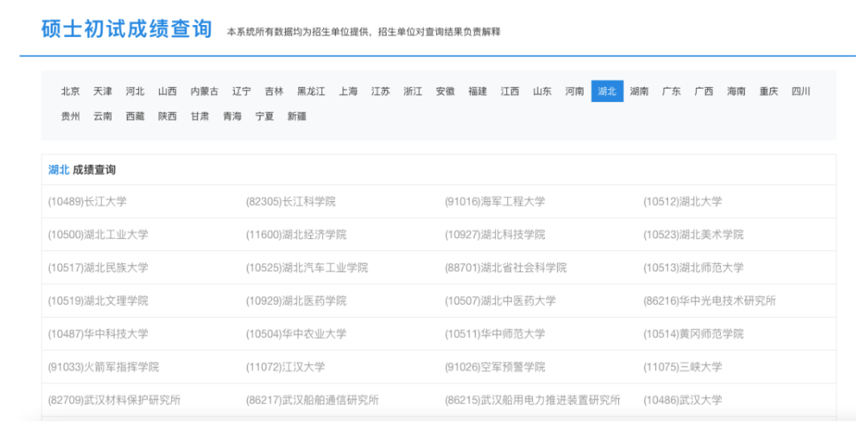The image size is (868, 440).
Task: Select the 河北 province tab
Action: pos(134,92)
